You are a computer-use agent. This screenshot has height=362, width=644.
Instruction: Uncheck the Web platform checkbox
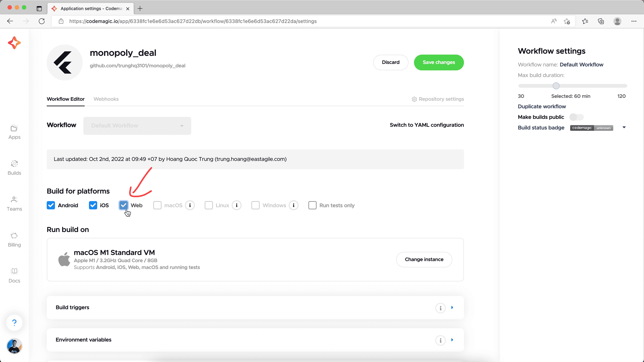[123, 205]
